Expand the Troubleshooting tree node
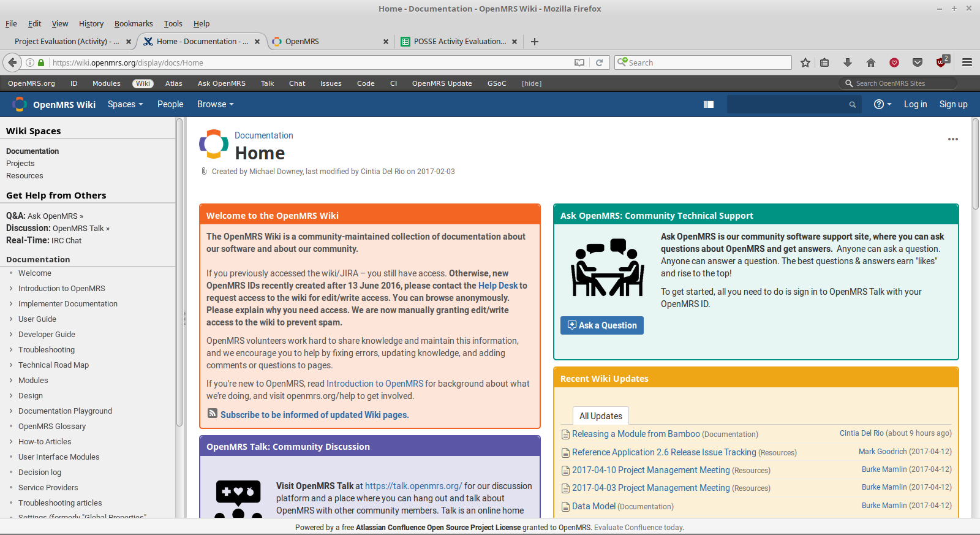Screen dimensions: 980x535 tap(11, 349)
